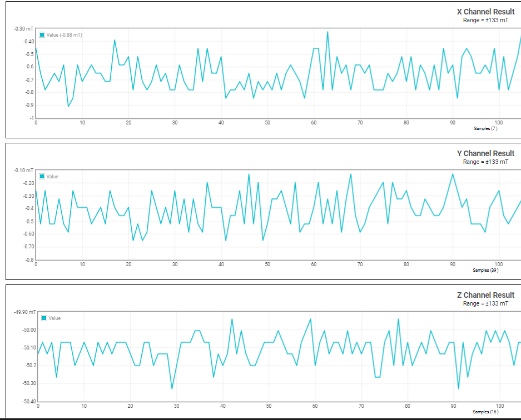Click the Z Channel 'Value' legend label
The image size is (521, 420).
point(54,318)
